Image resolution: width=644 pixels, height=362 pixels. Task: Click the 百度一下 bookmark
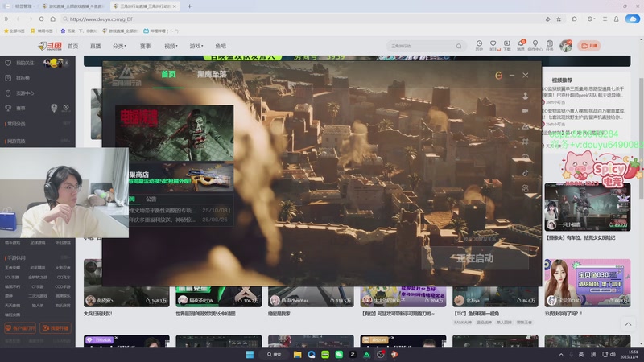pyautogui.click(x=78, y=31)
